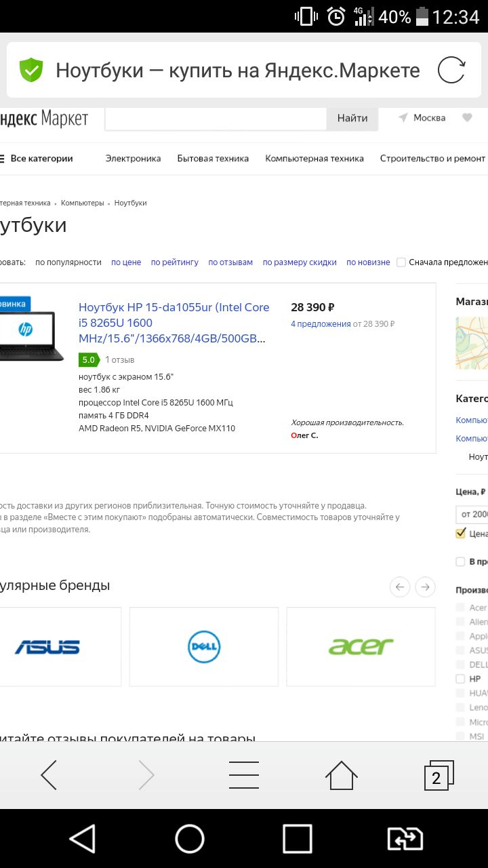The width and height of the screenshot is (488, 868).
Task: Tap Android recent apps square
Action: (297, 839)
